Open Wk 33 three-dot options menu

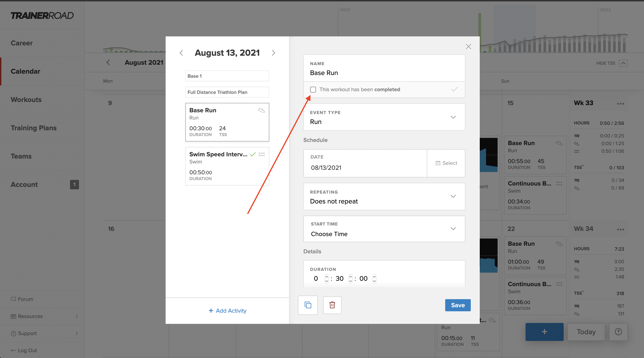(620, 104)
